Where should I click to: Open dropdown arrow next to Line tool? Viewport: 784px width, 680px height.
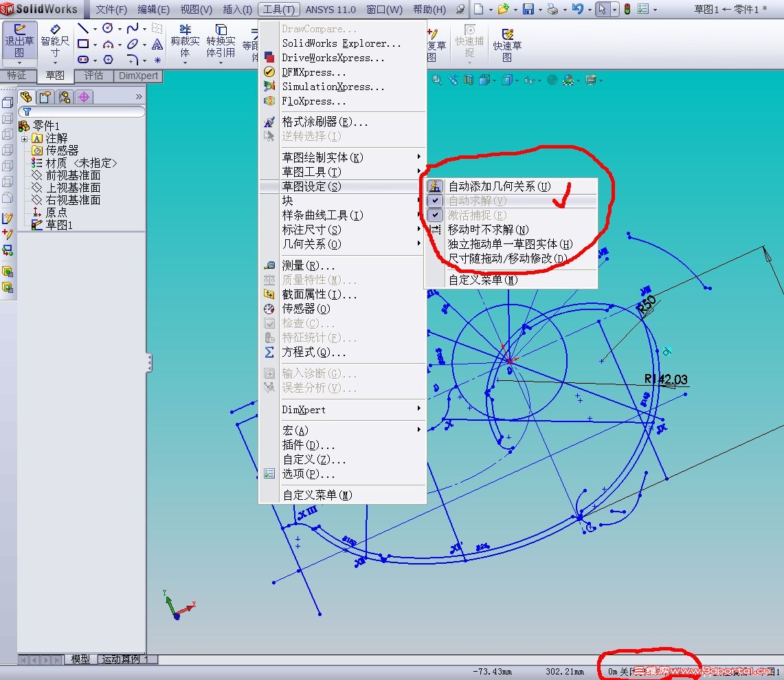(x=95, y=29)
